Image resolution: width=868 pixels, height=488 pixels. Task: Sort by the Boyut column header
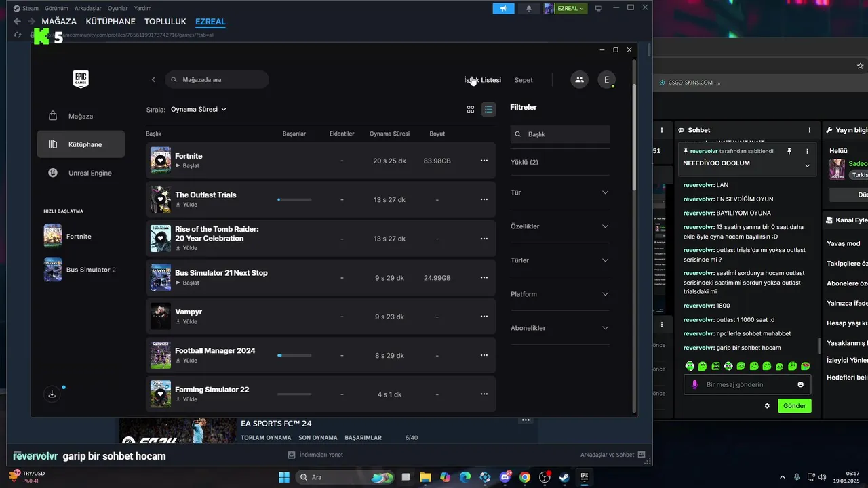437,134
